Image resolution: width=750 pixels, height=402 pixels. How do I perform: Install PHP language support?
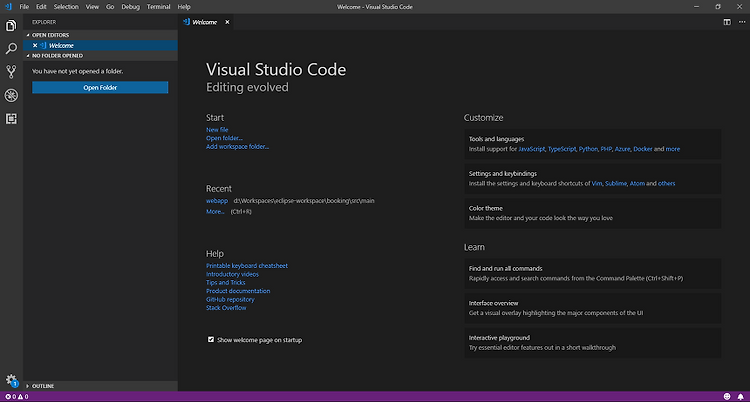coord(606,149)
